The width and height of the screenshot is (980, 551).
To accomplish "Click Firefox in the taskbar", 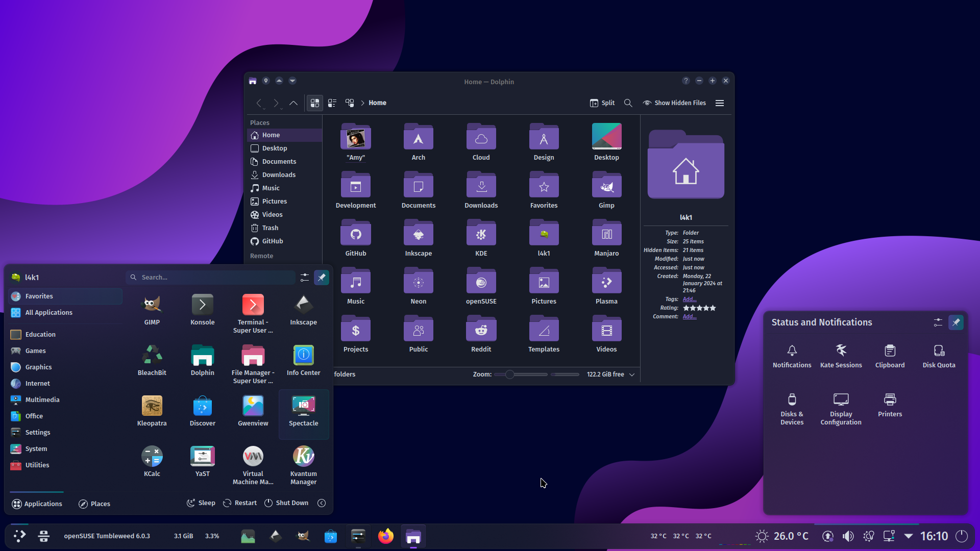I will tap(386, 536).
